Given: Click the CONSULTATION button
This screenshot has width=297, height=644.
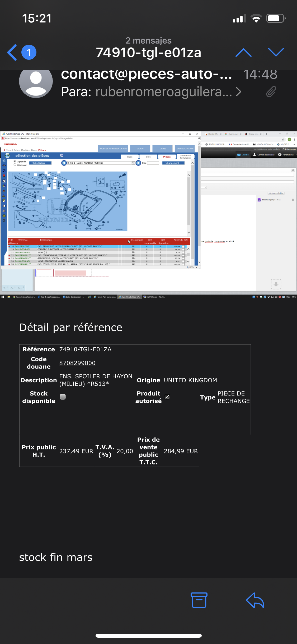Looking at the screenshot, I should click(185, 149).
